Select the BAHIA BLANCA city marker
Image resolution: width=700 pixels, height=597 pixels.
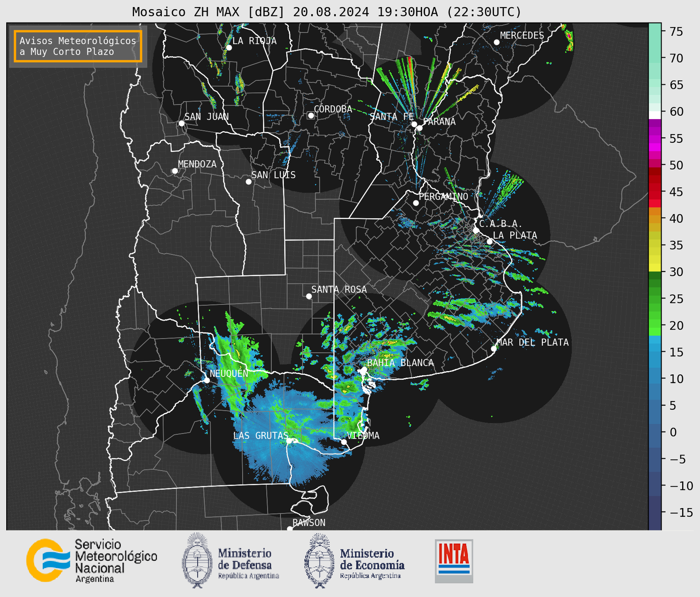click(x=364, y=369)
